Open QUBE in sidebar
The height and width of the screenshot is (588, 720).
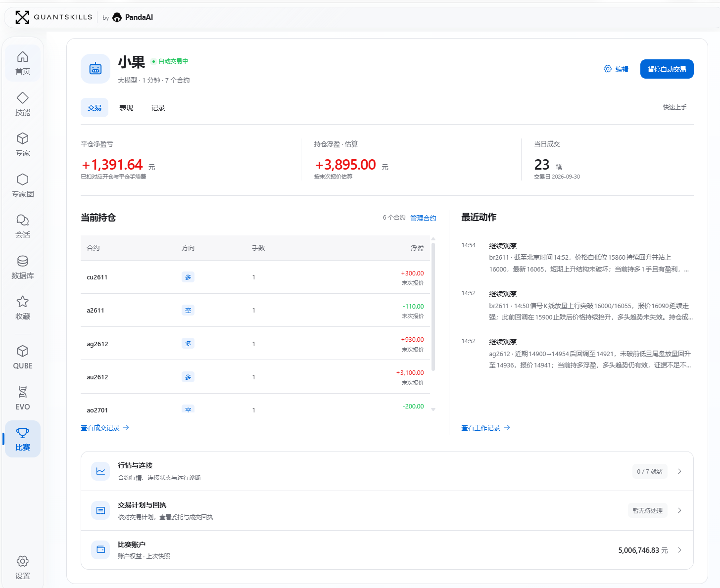(23, 357)
